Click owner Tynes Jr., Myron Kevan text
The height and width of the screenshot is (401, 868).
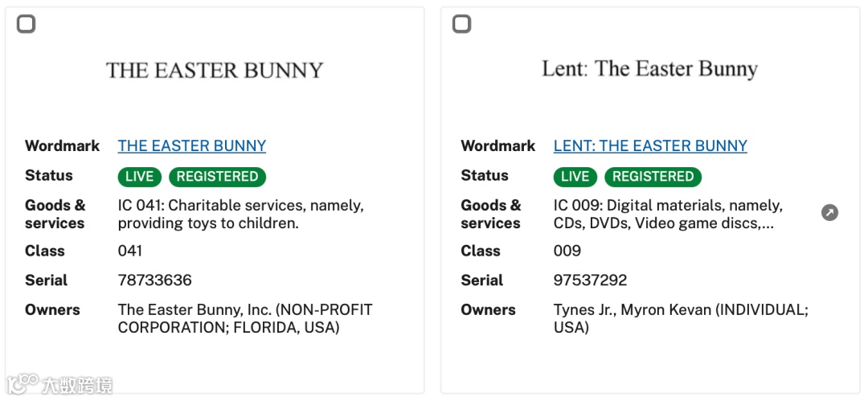(680, 318)
